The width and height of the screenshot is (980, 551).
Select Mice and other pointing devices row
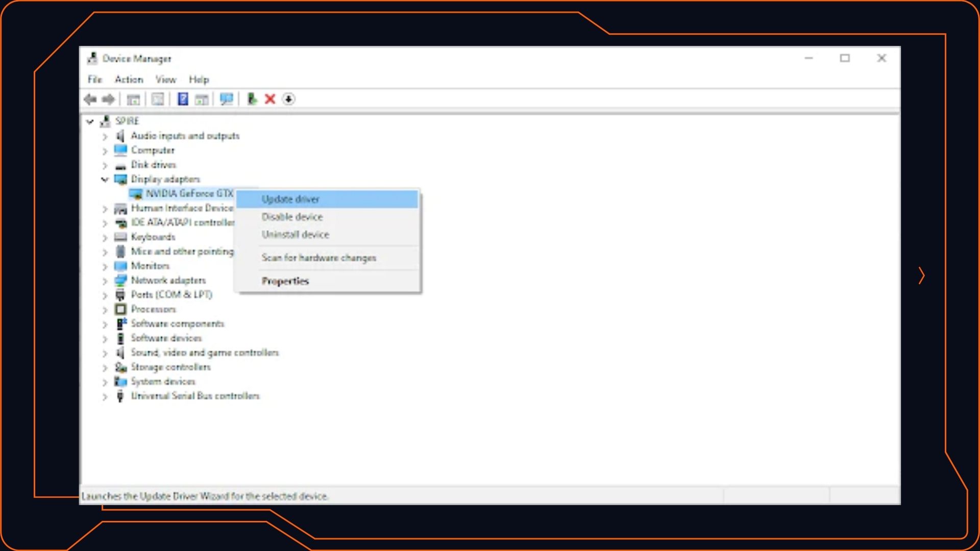click(182, 252)
